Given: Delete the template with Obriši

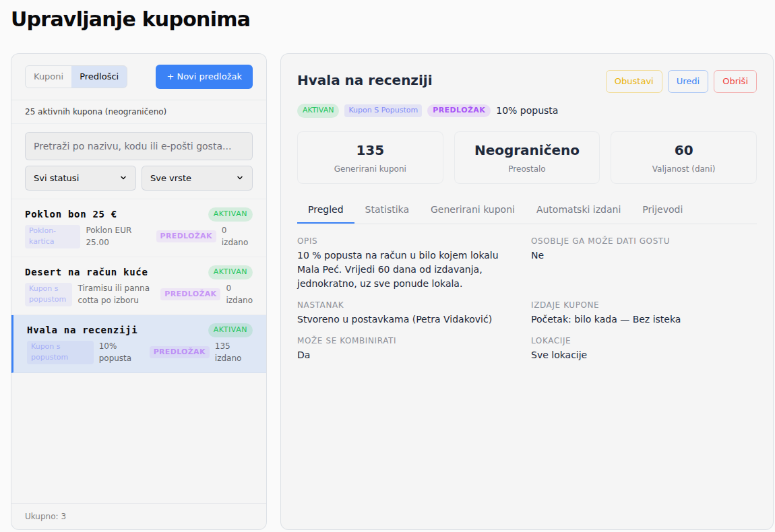Looking at the screenshot, I should (735, 81).
